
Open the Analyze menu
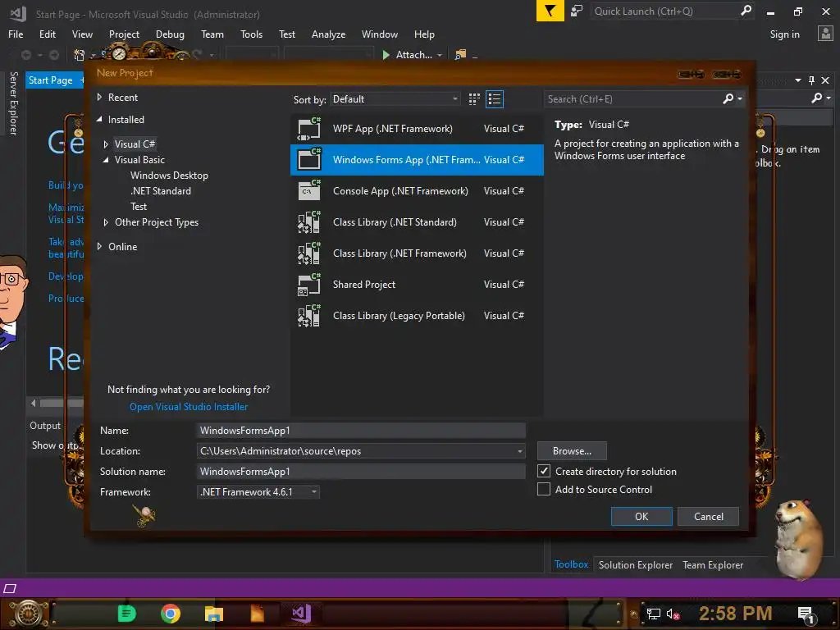click(328, 34)
